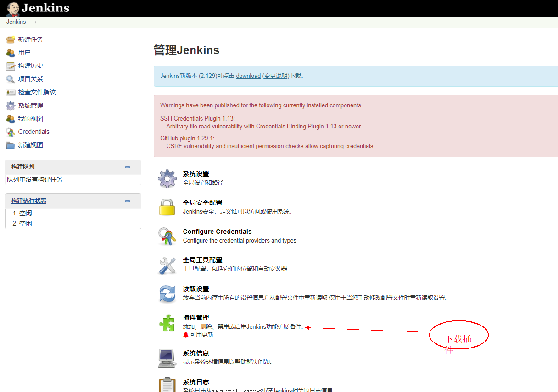Click the Jenkins header title text
This screenshot has height=392, width=558.
[x=45, y=8]
